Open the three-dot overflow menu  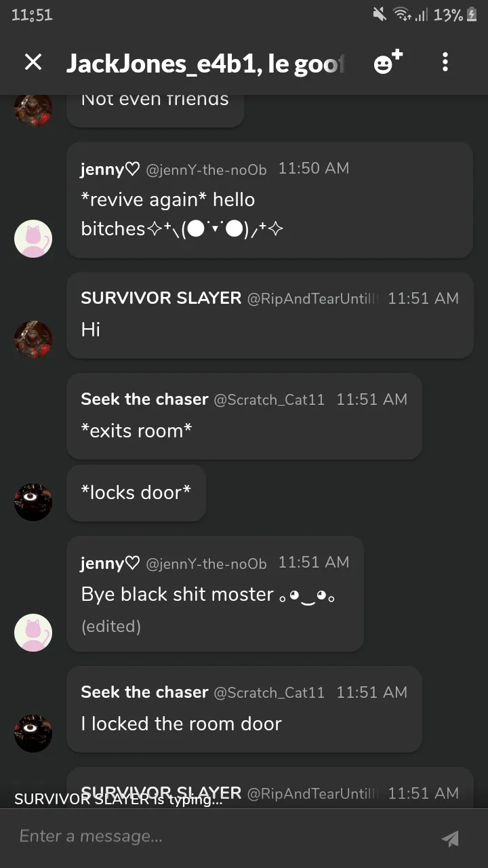coord(445,62)
